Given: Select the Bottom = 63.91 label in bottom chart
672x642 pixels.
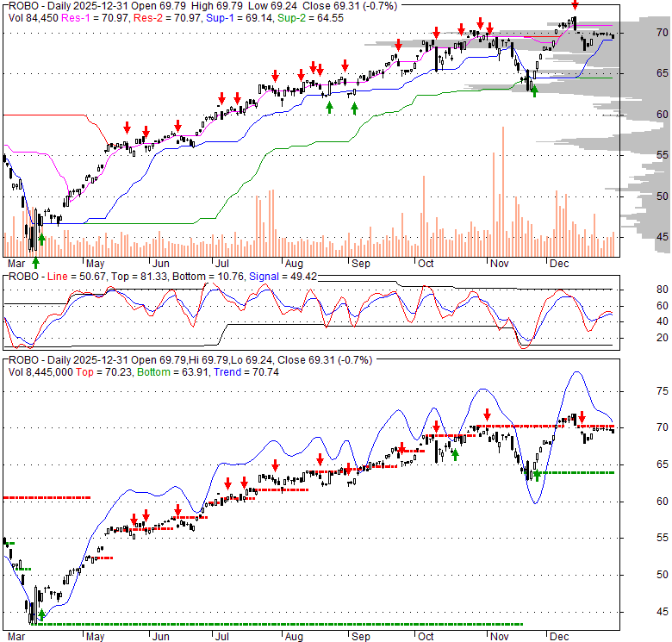Looking at the screenshot, I should (x=172, y=372).
